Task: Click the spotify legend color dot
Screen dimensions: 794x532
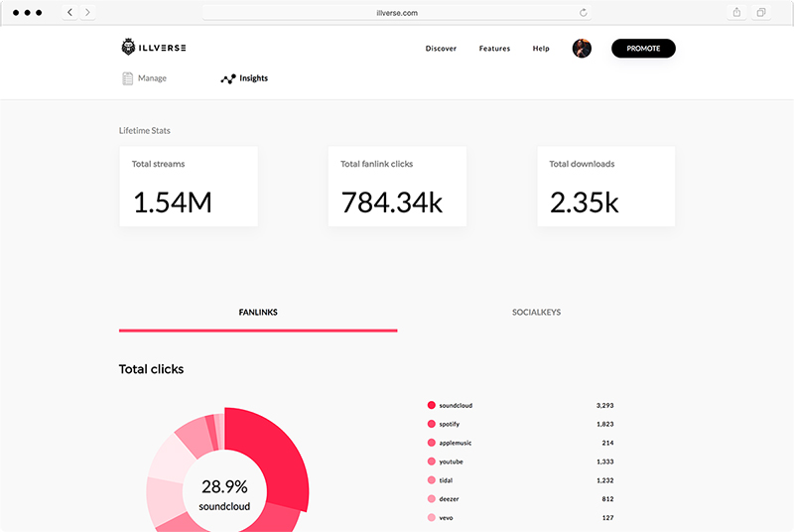Action: (x=432, y=424)
